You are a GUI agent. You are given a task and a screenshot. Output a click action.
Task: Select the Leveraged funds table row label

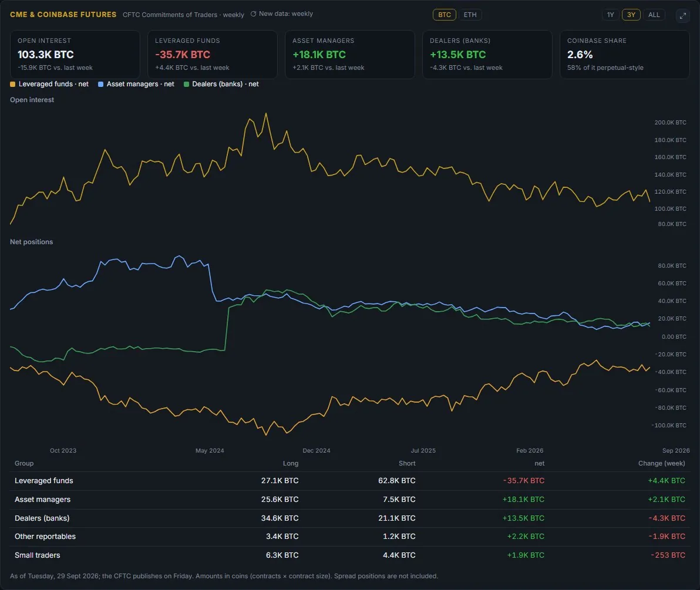click(x=43, y=481)
